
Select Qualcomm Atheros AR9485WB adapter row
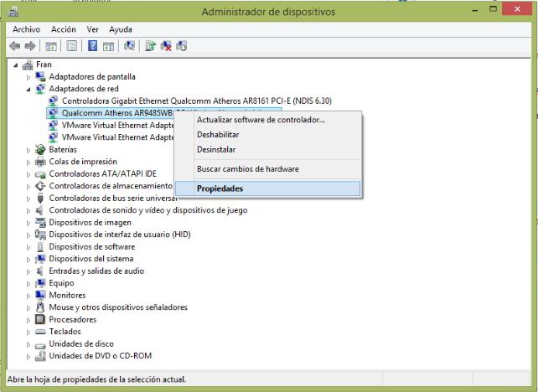pyautogui.click(x=117, y=113)
